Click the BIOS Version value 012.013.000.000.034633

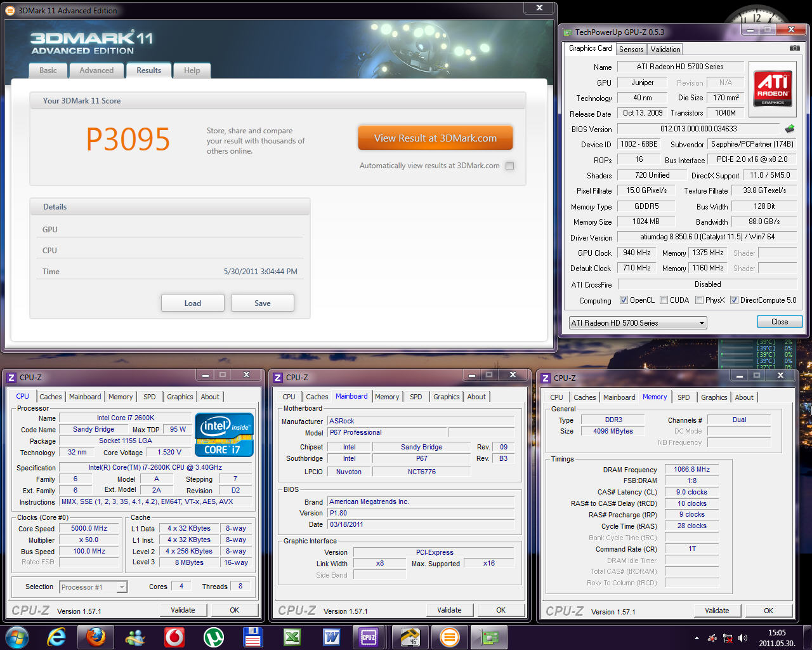coord(699,129)
